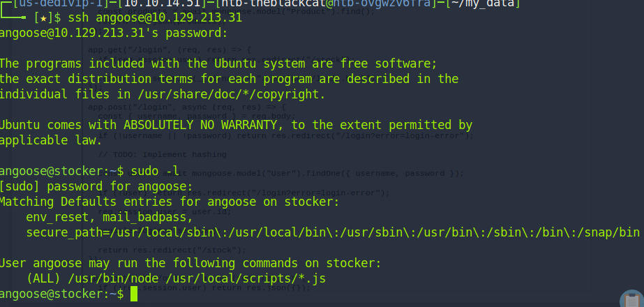Screen dimensions: 644x307
Task: Open the clipboard icon in the corner
Action: tap(633, 299)
